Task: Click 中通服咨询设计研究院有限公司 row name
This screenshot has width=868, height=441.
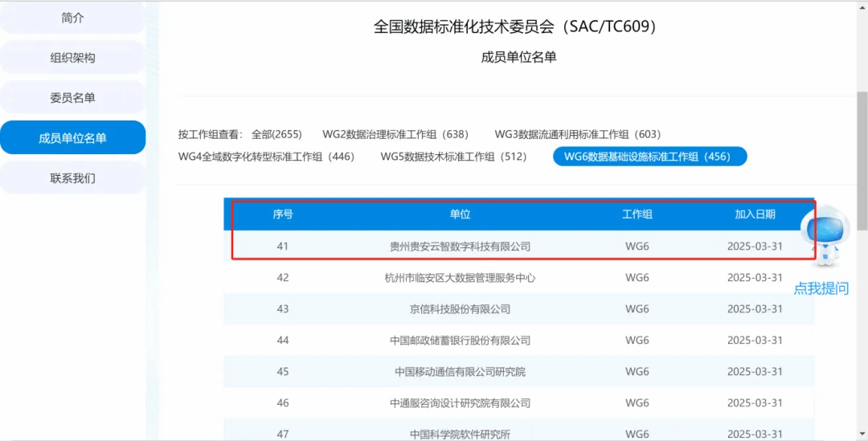Action: [x=460, y=402]
